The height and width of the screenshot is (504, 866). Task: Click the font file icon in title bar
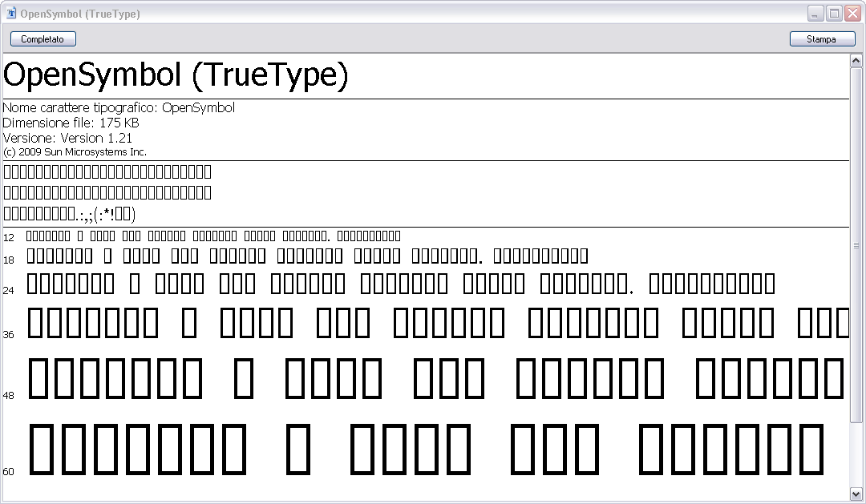10,14
